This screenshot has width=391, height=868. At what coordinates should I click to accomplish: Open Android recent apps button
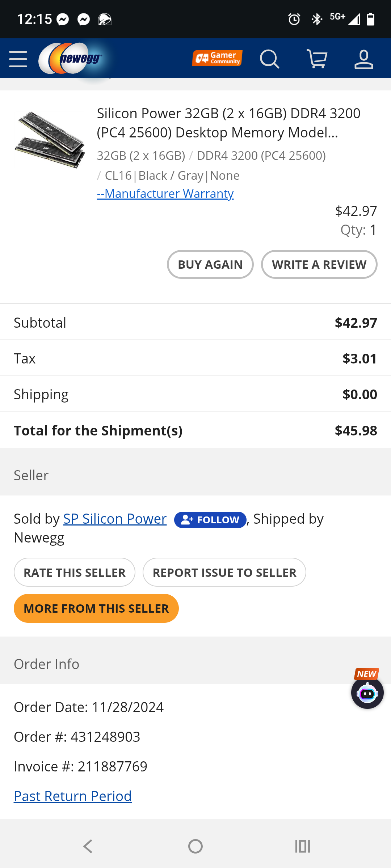pyautogui.click(x=302, y=846)
